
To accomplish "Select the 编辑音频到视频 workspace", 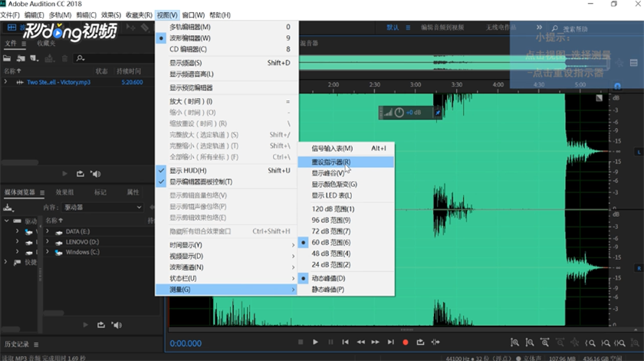I will point(442,28).
